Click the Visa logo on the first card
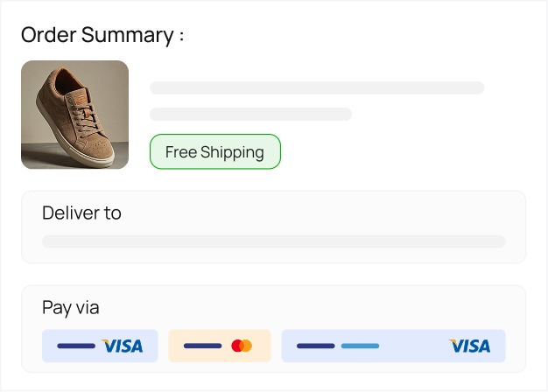The height and width of the screenshot is (392, 548). pos(122,346)
